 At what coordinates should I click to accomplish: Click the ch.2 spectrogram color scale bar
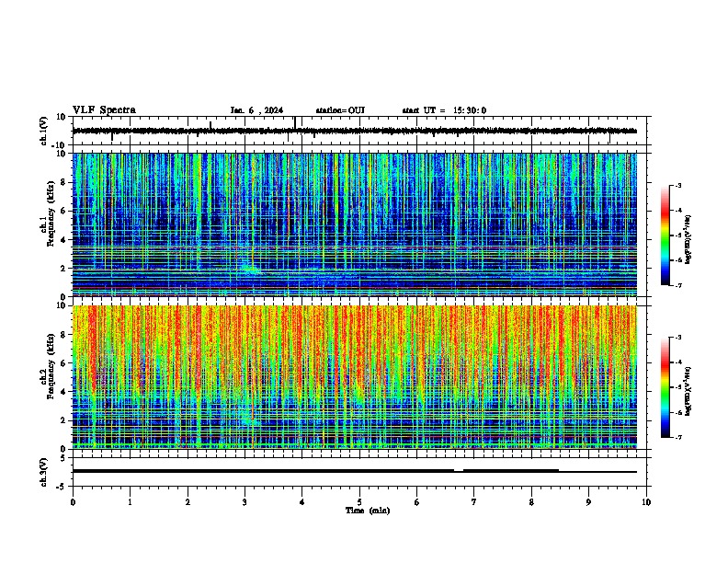tap(665, 387)
